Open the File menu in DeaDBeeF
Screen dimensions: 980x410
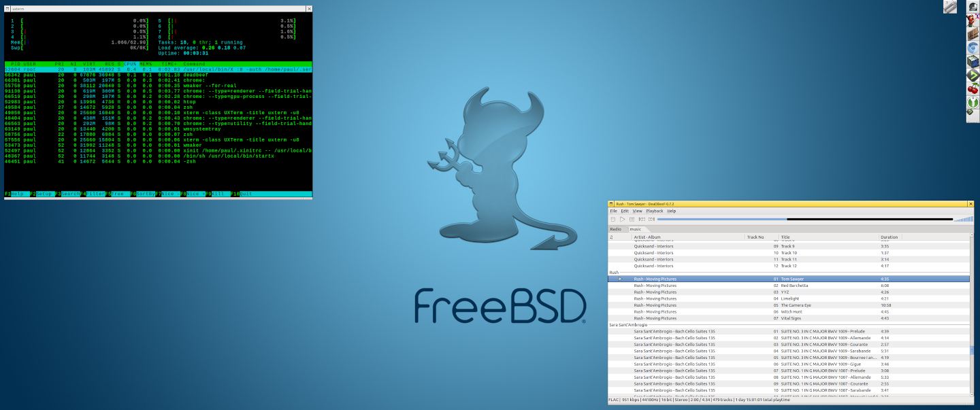[x=613, y=211]
